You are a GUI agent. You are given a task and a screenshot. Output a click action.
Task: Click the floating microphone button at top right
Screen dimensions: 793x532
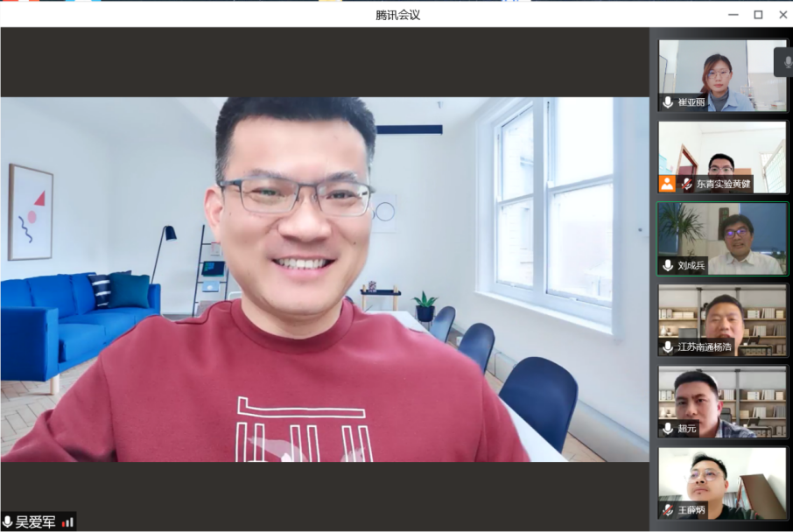pyautogui.click(x=785, y=62)
